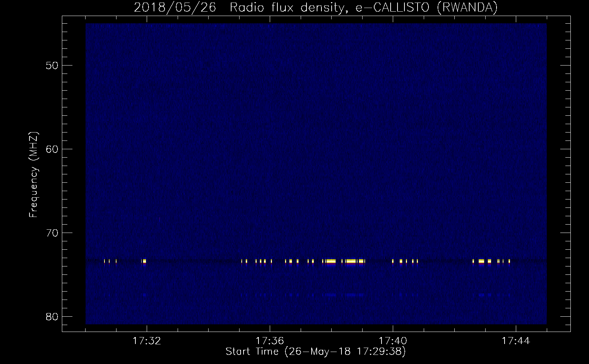Click the 17:44 time tick label

tap(516, 341)
